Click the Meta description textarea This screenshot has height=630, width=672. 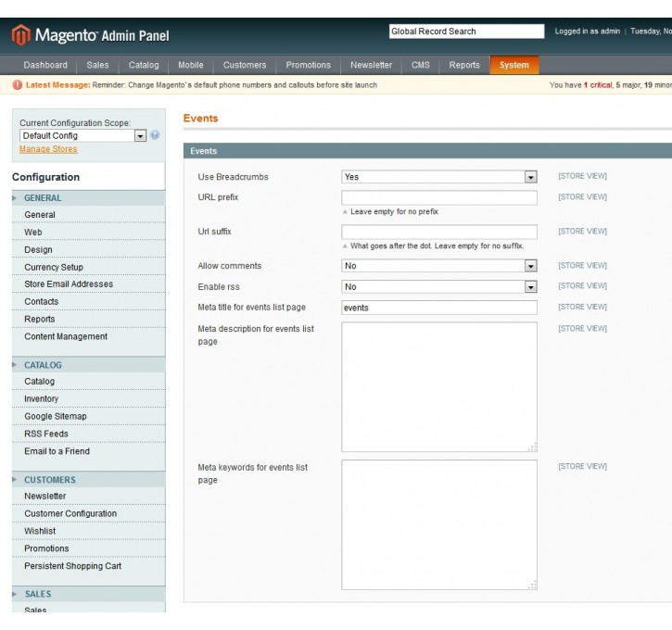tap(439, 387)
